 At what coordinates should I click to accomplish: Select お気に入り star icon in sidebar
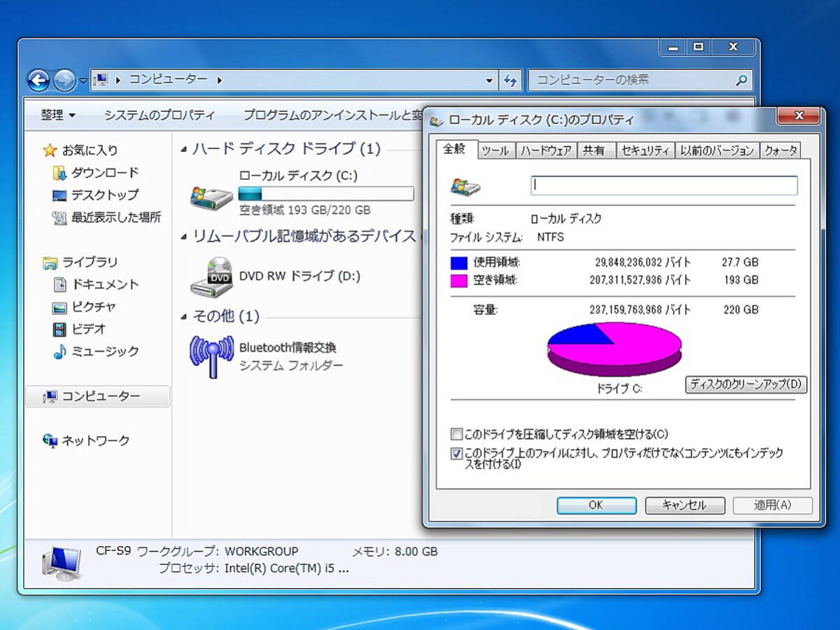(49, 150)
